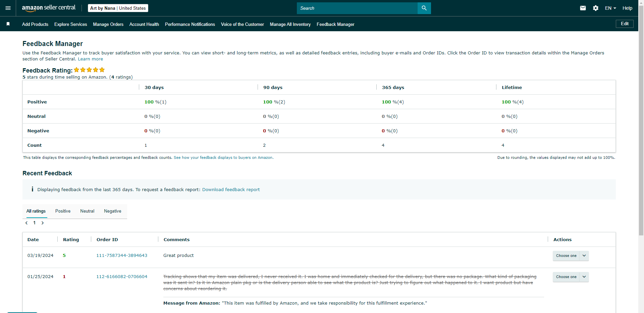The width and height of the screenshot is (644, 313).
Task: Go to previous page arrow in pagination
Action: click(26, 223)
